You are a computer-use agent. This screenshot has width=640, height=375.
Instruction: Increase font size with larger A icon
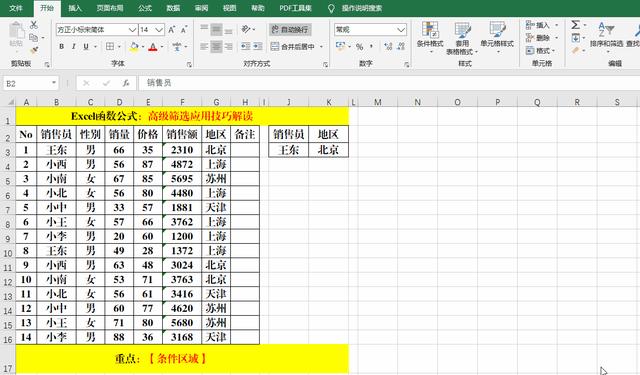point(171,29)
